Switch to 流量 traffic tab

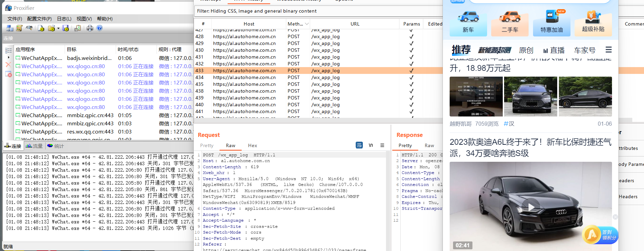[34, 146]
